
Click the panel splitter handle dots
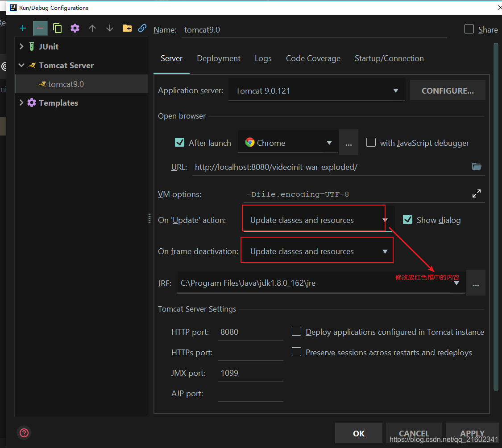150,218
